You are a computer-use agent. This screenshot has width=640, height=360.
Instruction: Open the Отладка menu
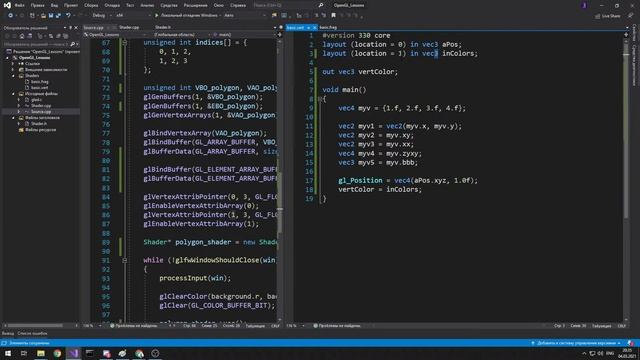pyautogui.click(x=112, y=5)
